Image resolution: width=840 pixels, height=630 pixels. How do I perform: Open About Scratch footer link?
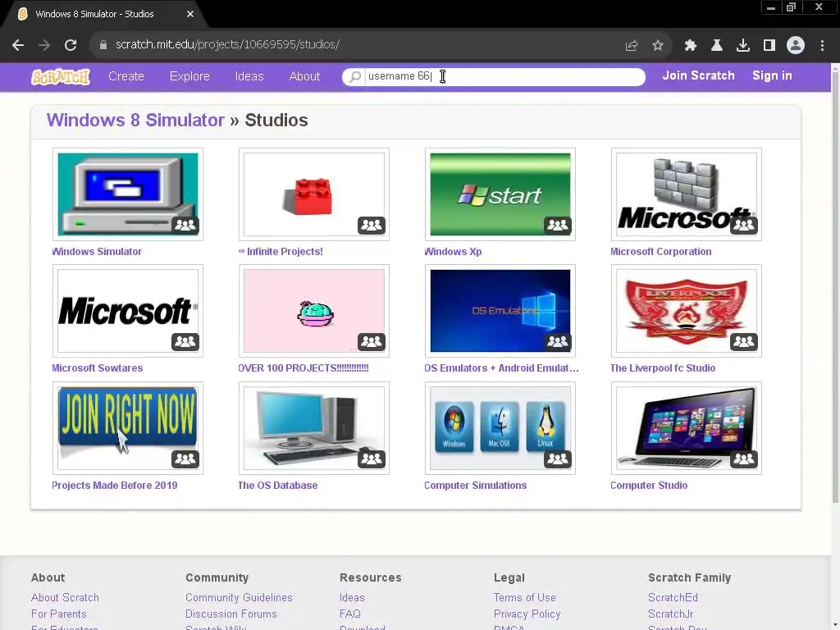click(x=65, y=597)
